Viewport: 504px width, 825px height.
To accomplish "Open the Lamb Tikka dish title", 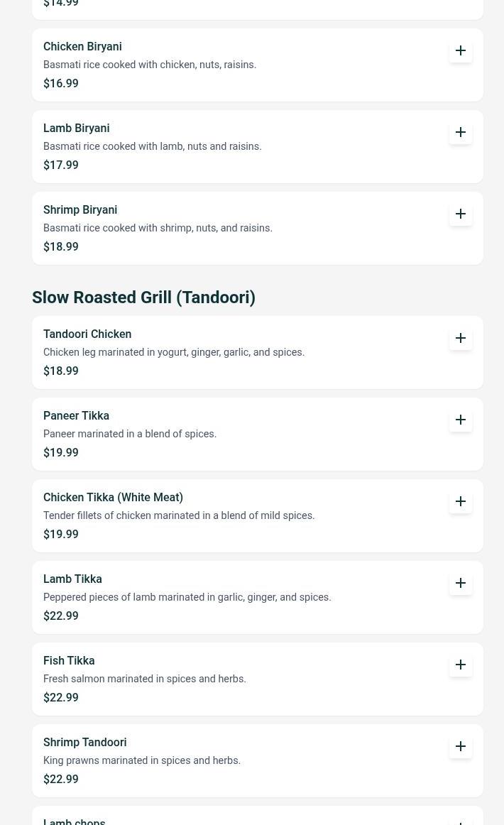I will click(x=72, y=579).
